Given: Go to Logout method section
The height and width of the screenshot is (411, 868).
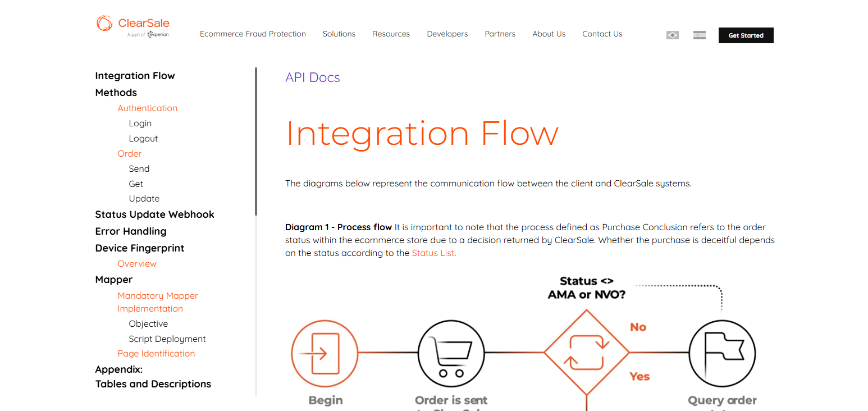Looking at the screenshot, I should tap(143, 139).
